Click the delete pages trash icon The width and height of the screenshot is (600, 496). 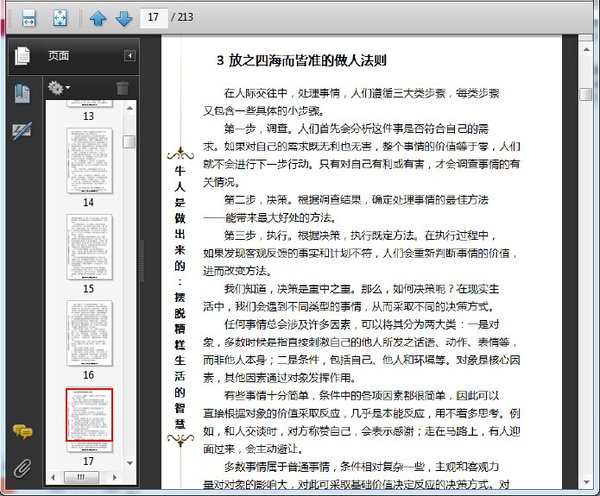tap(122, 88)
